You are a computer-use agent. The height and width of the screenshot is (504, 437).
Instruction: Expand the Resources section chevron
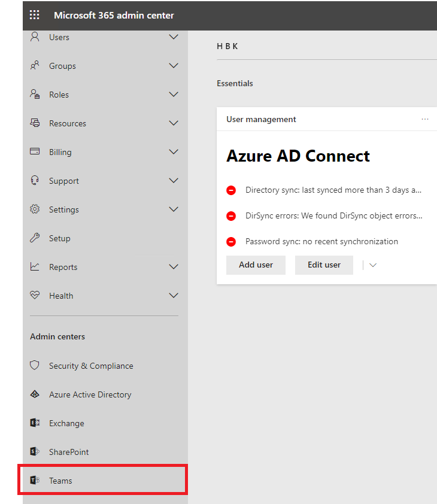[174, 123]
